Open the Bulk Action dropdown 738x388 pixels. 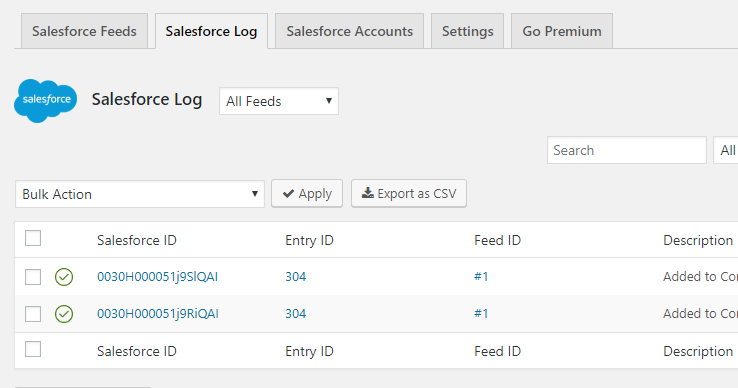(140, 194)
